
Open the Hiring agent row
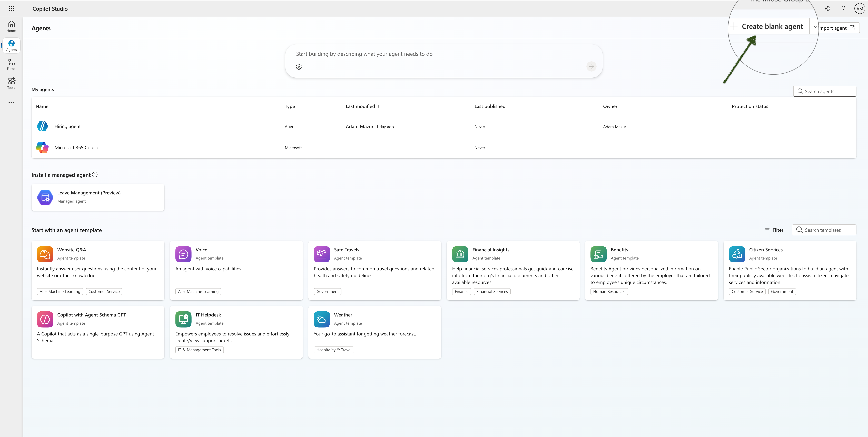tap(444, 126)
